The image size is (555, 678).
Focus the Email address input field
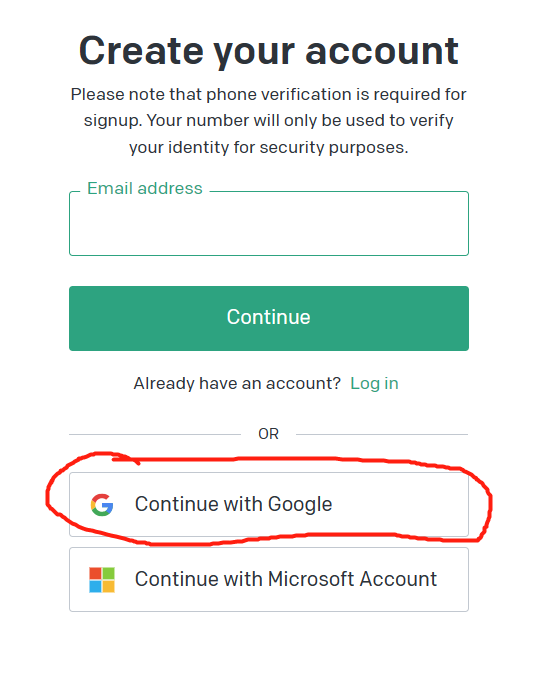click(x=269, y=224)
